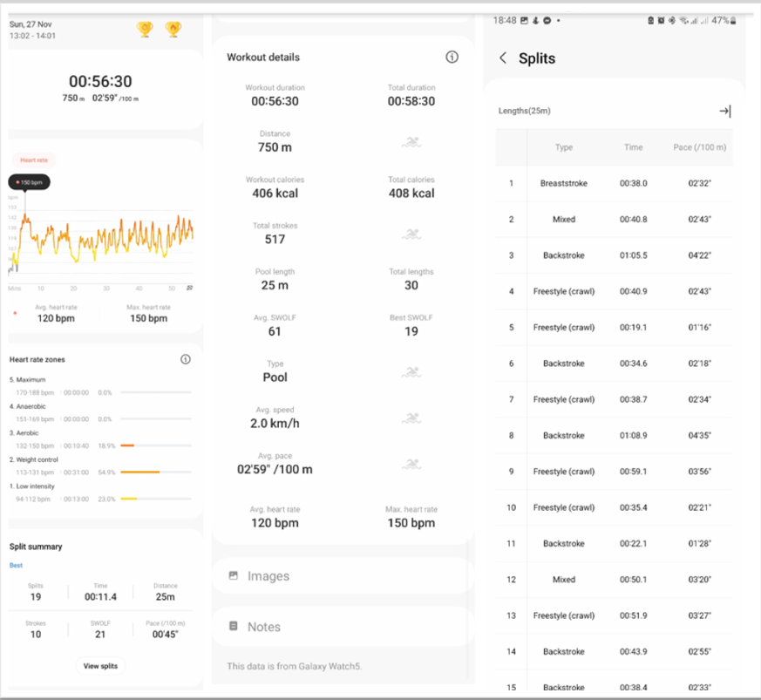Image resolution: width=761 pixels, height=700 pixels.
Task: Tap the battery icon in the status bar
Action: (733, 20)
